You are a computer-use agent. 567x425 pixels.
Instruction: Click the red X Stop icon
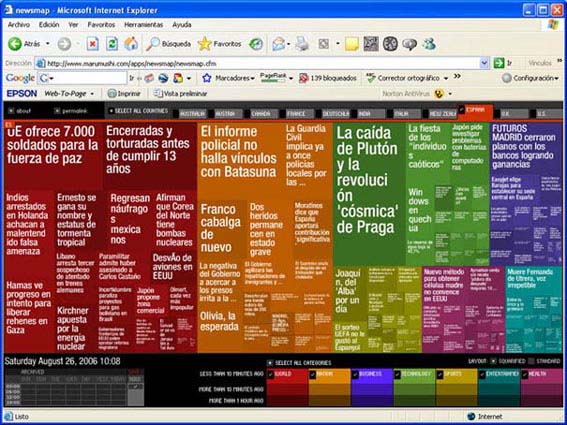(x=93, y=44)
